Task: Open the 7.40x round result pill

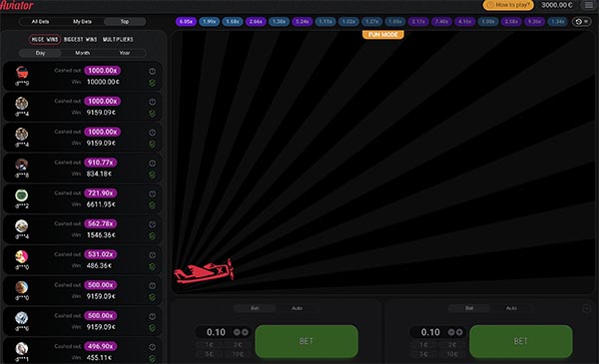Action: (441, 22)
